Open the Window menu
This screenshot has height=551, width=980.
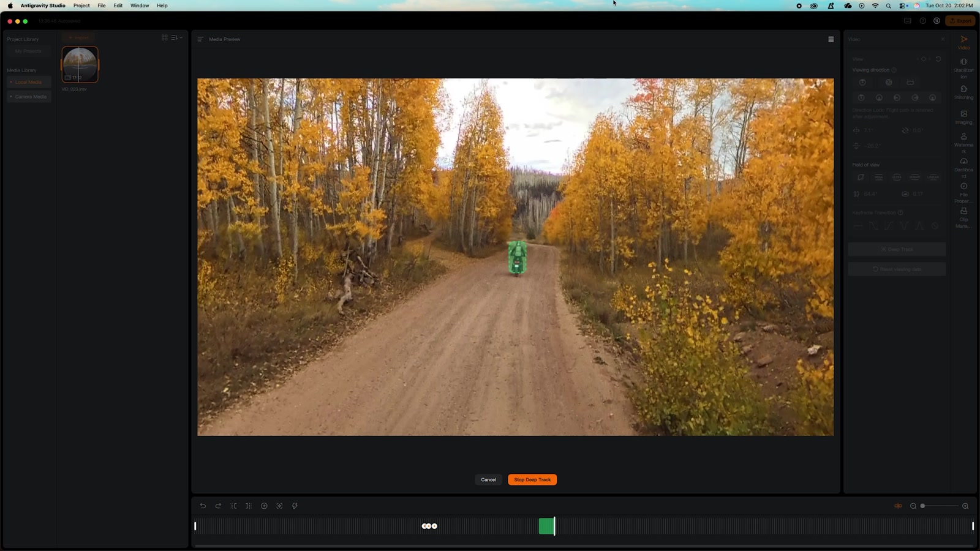click(140, 6)
